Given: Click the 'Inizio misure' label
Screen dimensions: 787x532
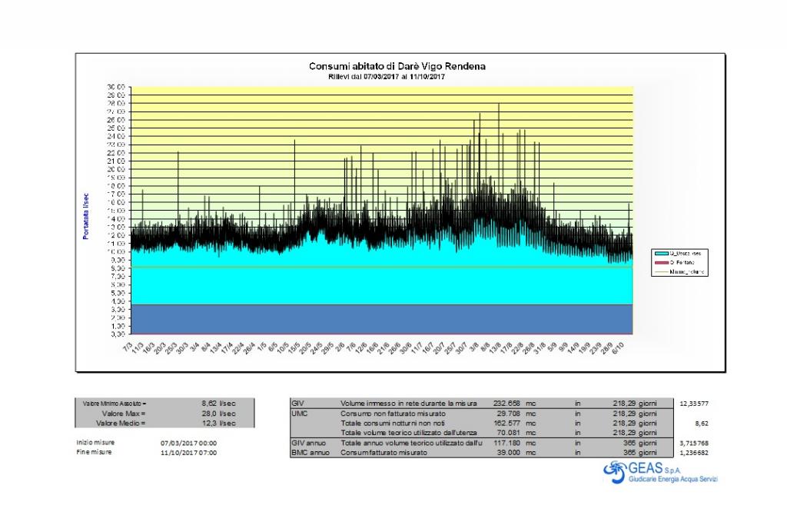Looking at the screenshot, I should (95, 443).
